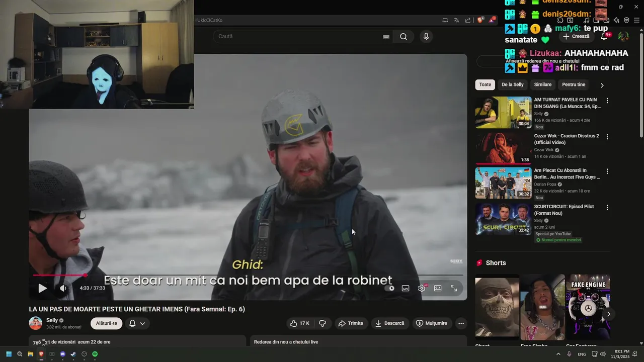This screenshot has height=362, width=644.
Task: Switch to theater mode in the player
Action: 438,288
